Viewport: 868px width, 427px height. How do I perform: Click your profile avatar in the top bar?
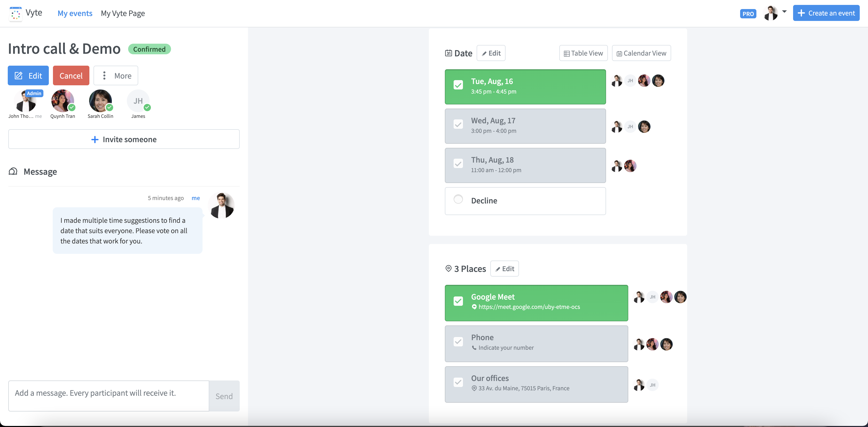[x=771, y=13]
